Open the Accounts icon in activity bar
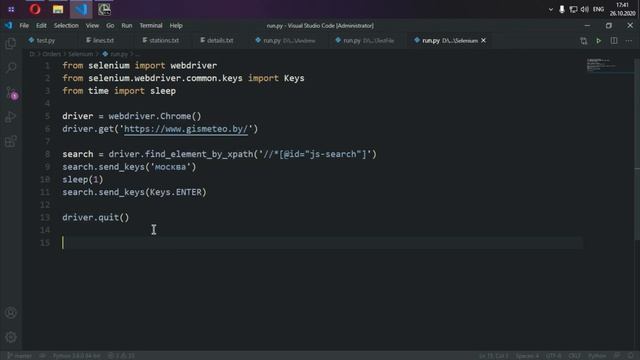 [11, 313]
